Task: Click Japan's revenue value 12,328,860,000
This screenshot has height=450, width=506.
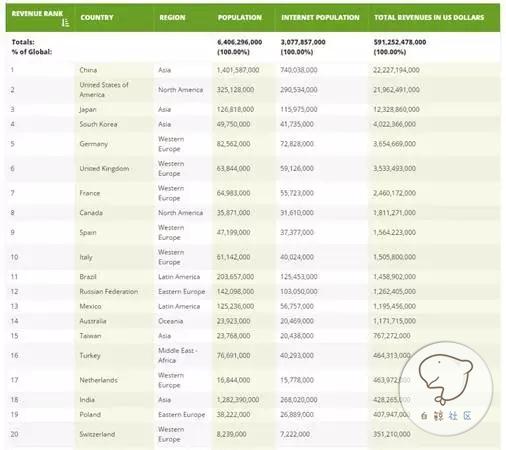Action: (x=396, y=109)
